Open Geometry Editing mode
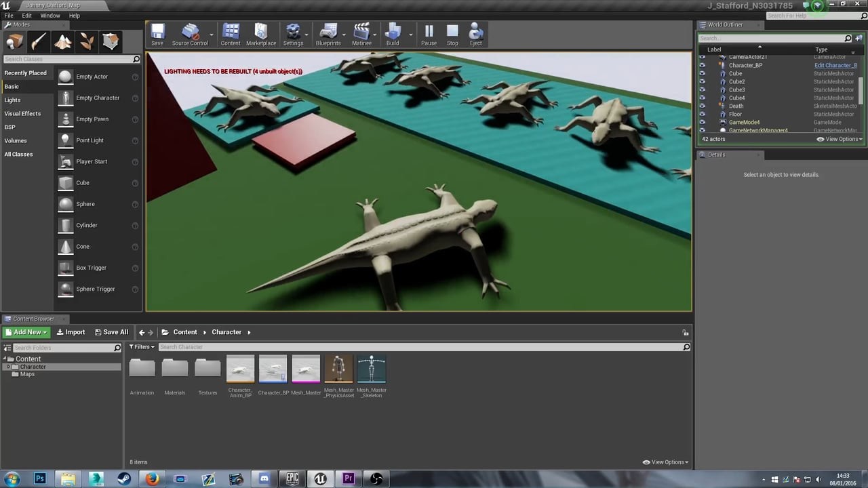 click(112, 41)
